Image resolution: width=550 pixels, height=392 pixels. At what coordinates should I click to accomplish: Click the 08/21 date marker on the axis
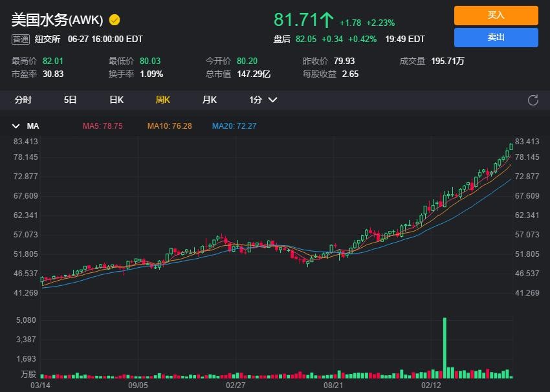click(333, 385)
